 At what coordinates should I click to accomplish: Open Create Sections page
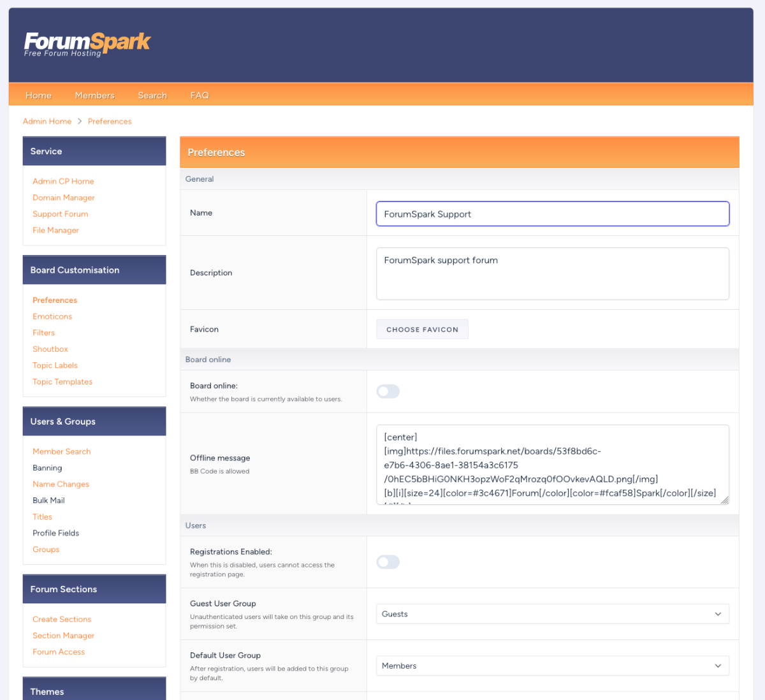click(x=62, y=619)
